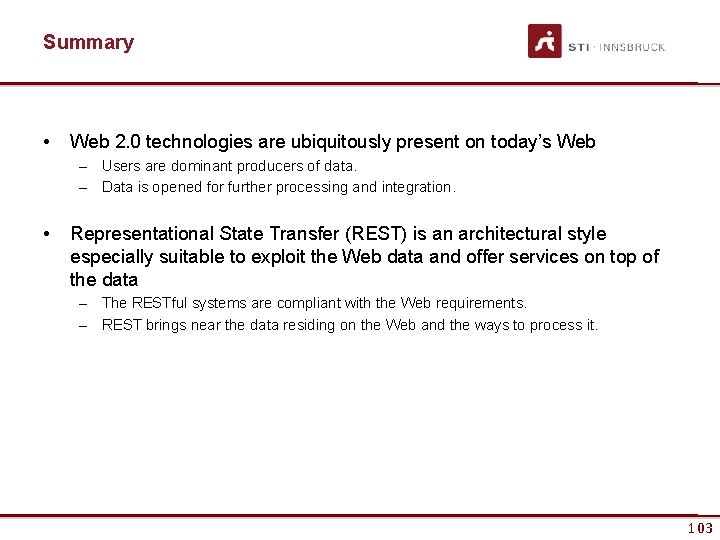Click the red STI logo icon
720x540 pixels.
click(x=545, y=42)
